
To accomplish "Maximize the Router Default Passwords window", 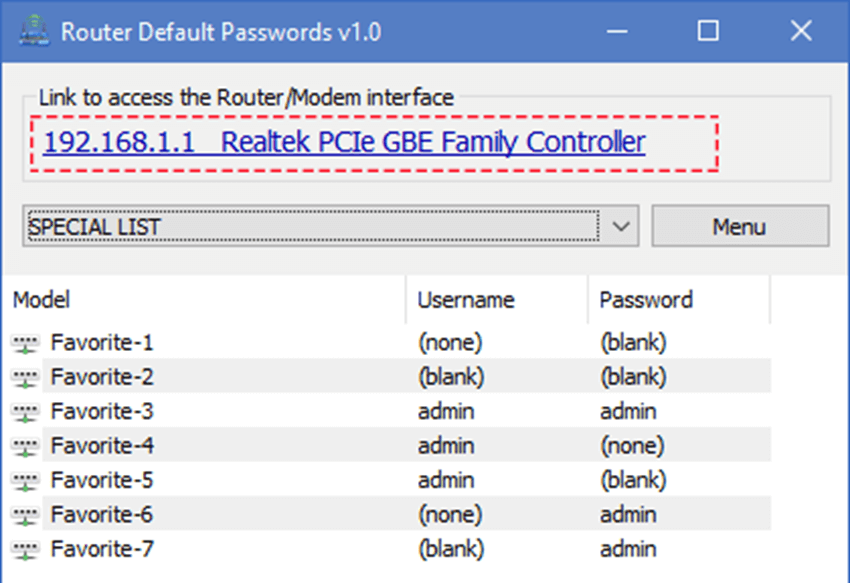I will pyautogui.click(x=708, y=31).
